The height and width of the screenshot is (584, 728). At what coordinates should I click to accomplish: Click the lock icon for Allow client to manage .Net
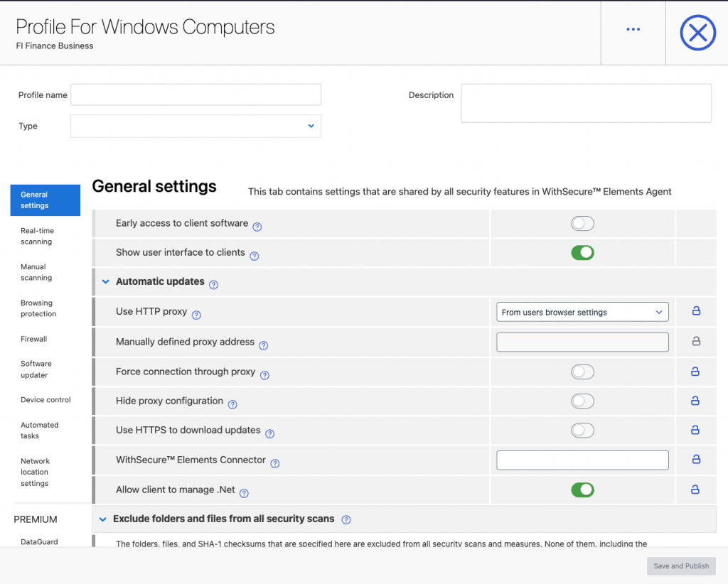[x=695, y=490]
